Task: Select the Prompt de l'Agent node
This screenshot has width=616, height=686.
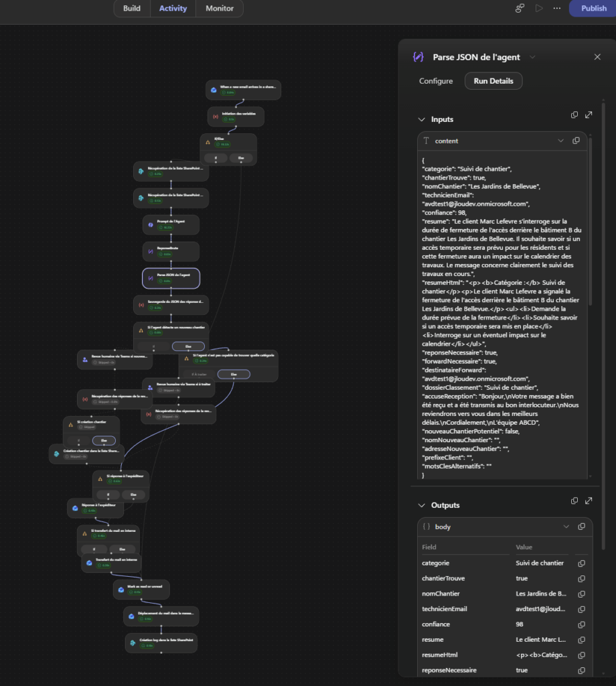Action: click(x=171, y=224)
